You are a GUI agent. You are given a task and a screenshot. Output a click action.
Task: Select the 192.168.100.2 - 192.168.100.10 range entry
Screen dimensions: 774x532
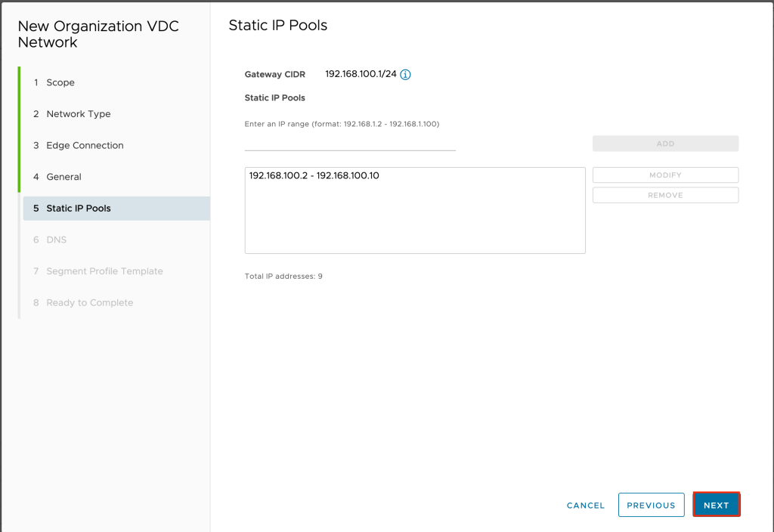pyautogui.click(x=314, y=175)
